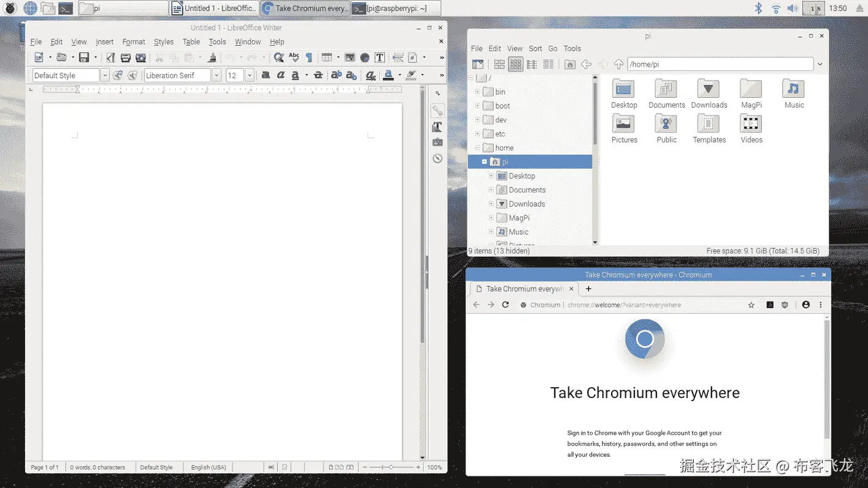
Task: Open the Sort menu in file manager
Action: [535, 48]
